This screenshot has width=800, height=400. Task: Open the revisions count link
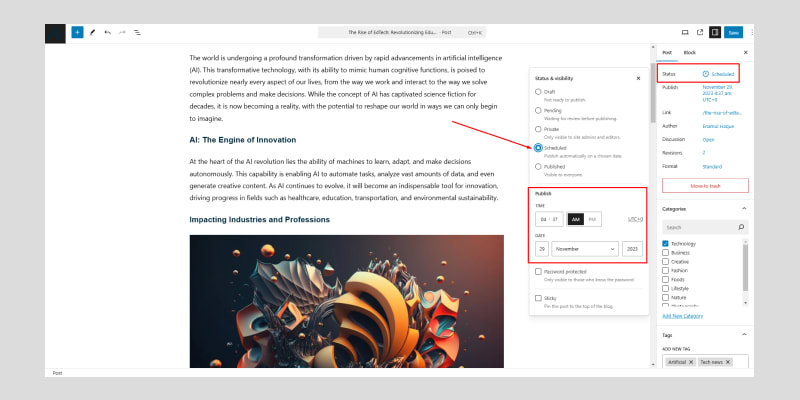click(x=704, y=153)
